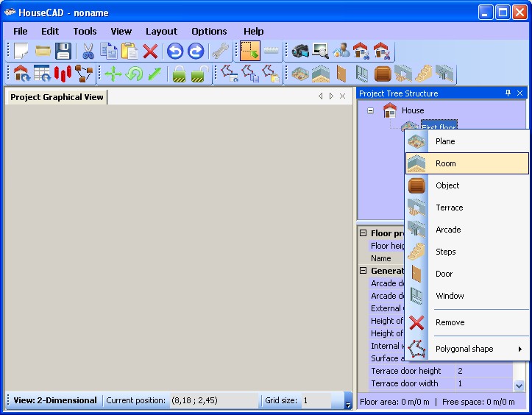Delete with the red X toolbar icon

click(x=150, y=52)
